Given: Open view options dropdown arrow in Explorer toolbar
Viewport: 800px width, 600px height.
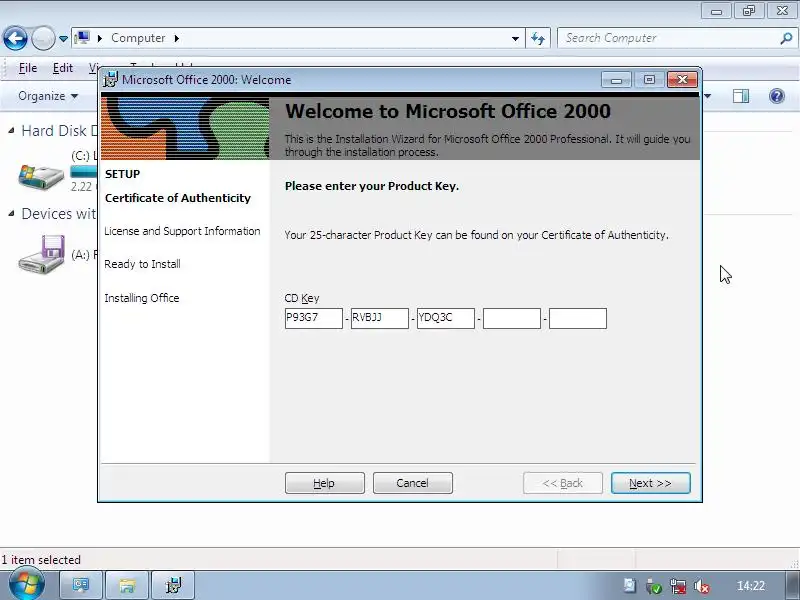Looking at the screenshot, I should coord(708,96).
